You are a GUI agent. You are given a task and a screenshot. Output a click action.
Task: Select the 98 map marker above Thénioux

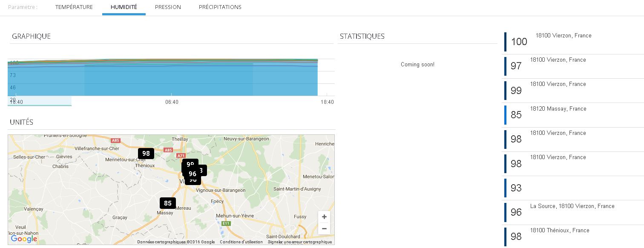146,154
